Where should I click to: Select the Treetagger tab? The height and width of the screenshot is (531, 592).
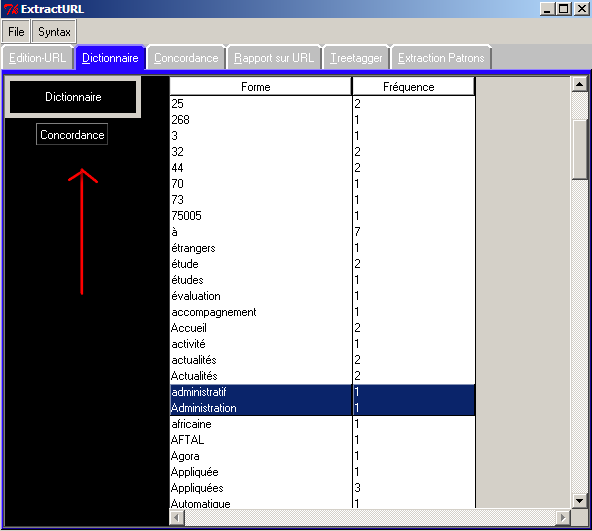click(x=356, y=58)
